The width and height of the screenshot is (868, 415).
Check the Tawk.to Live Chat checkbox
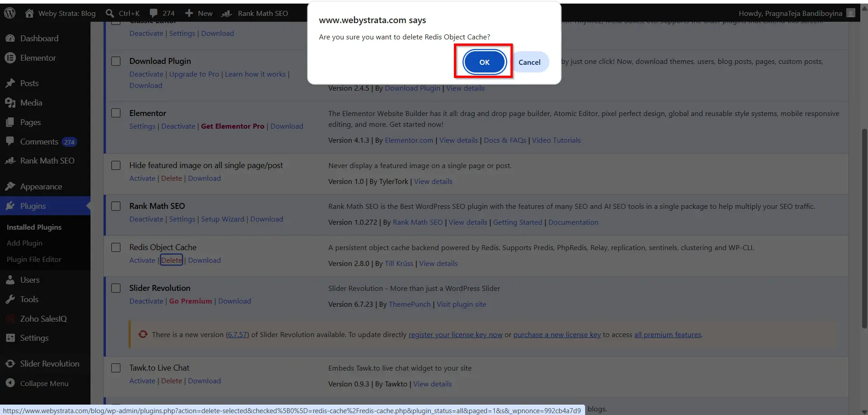116,368
